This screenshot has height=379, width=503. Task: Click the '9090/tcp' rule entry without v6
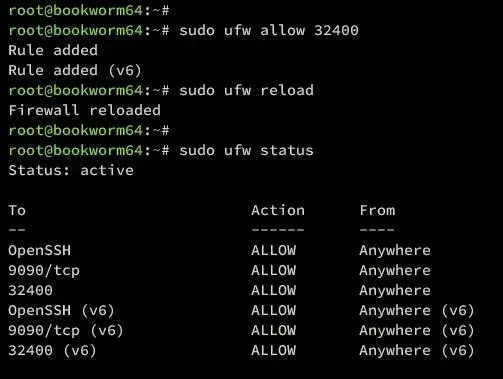[44, 270]
